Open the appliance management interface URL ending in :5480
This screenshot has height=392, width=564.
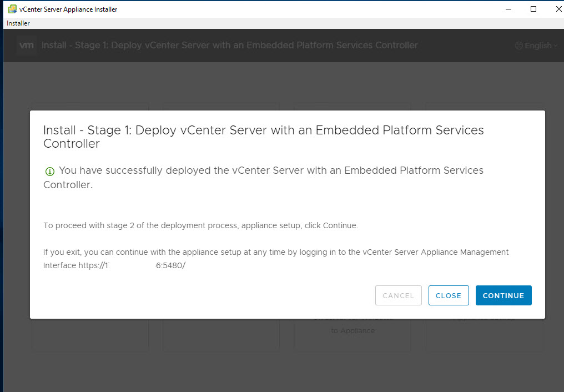click(132, 265)
